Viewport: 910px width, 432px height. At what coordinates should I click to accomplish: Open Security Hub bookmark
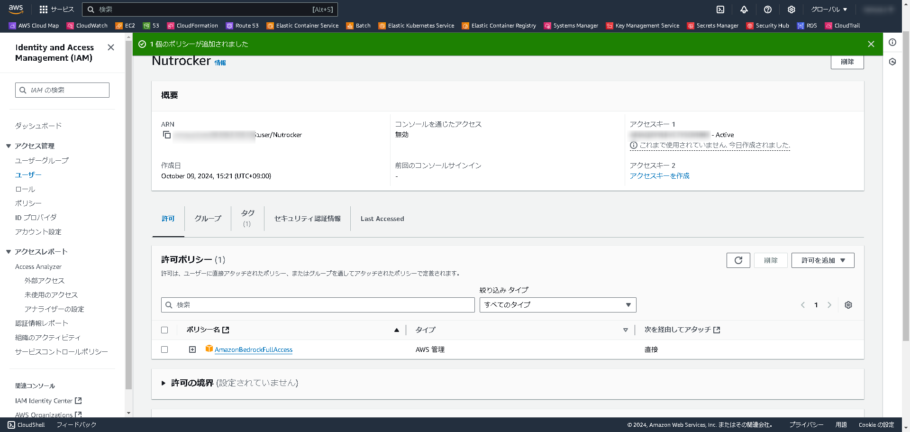[767, 26]
